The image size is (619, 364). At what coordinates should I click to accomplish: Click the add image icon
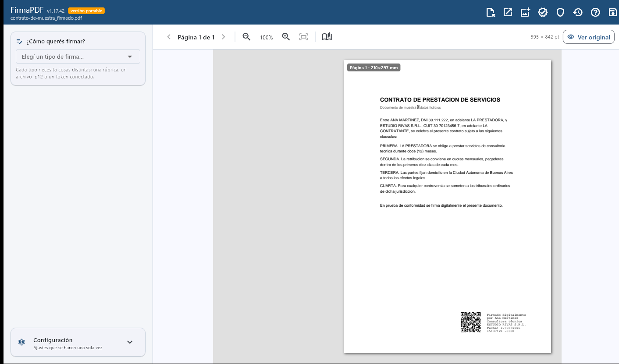click(x=525, y=12)
